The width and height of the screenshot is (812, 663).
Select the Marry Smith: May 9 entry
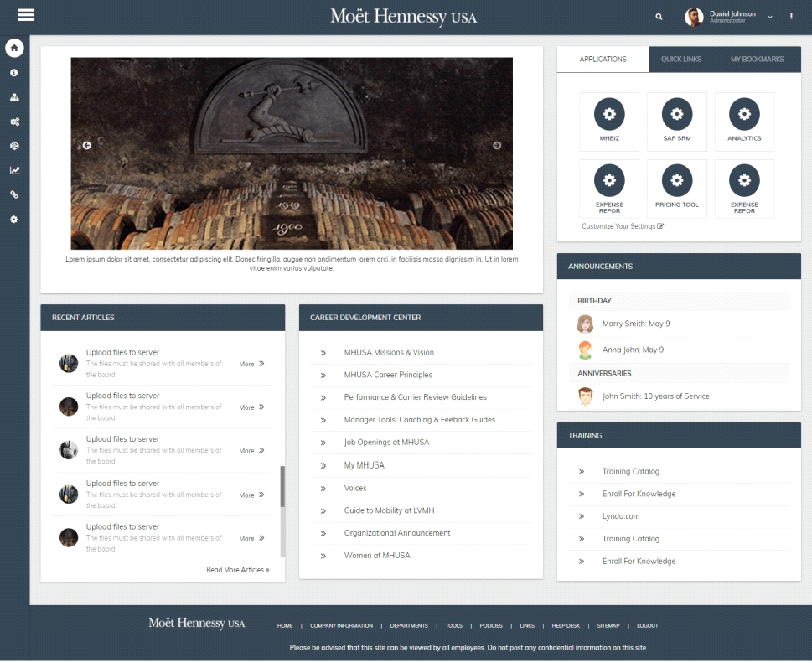(x=636, y=324)
